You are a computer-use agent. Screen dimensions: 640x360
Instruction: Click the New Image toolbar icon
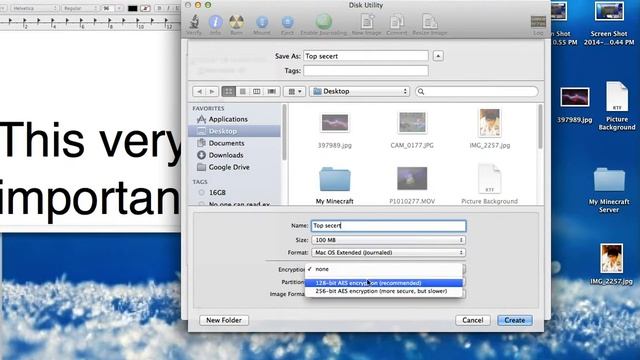pos(367,22)
